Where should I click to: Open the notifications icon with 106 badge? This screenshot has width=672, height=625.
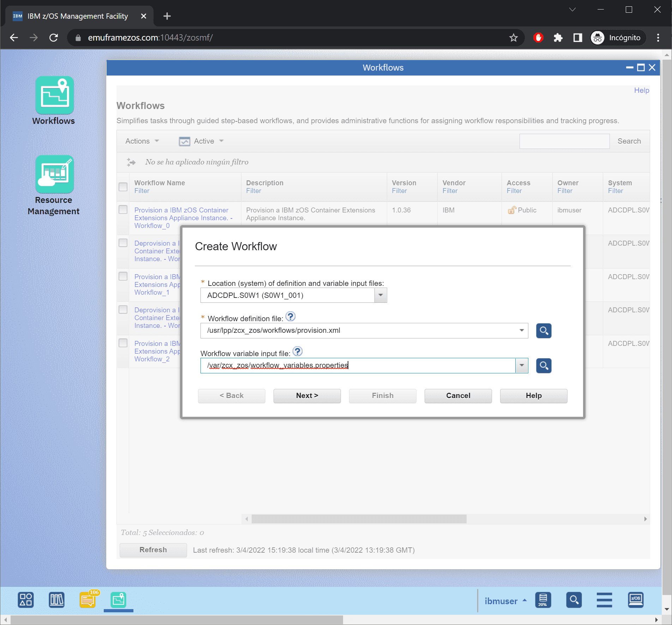[88, 600]
